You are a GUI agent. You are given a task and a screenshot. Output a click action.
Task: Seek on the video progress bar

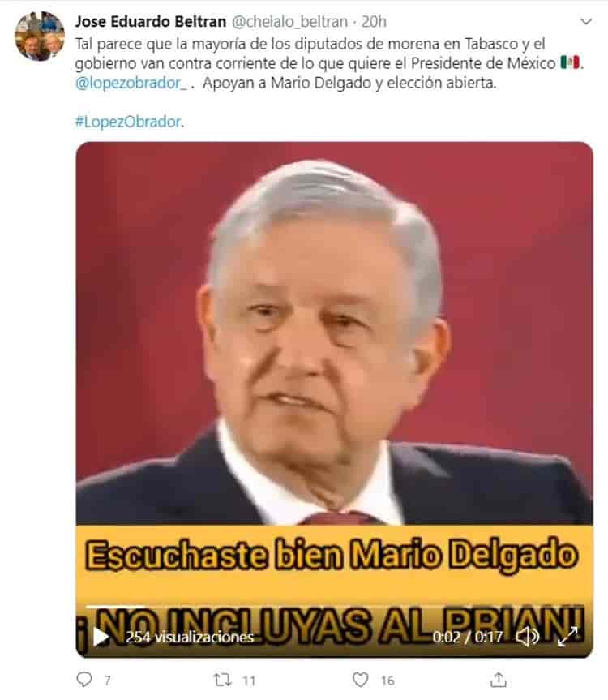(335, 608)
